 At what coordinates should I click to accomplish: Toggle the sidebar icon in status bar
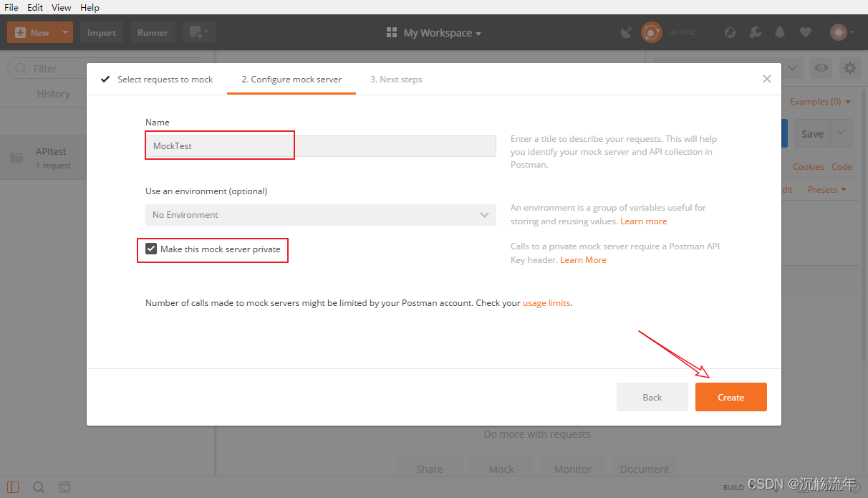pyautogui.click(x=13, y=487)
